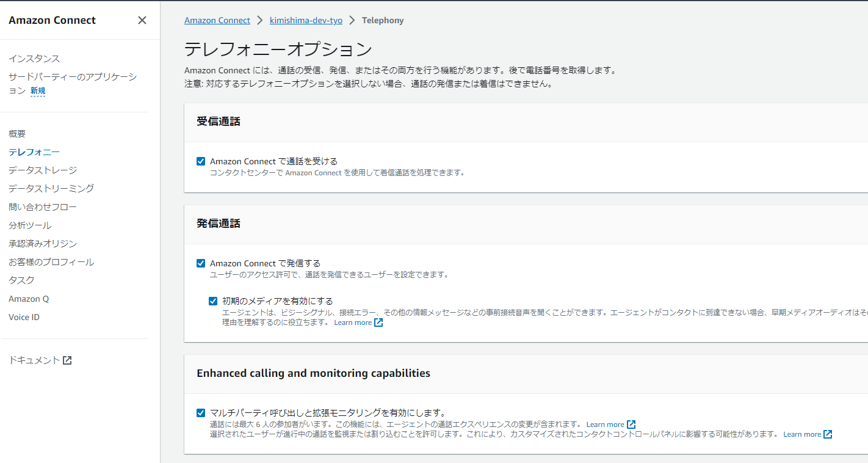868x463 pixels.
Task: Click external link icon next to ドキュメント
Action: [67, 360]
